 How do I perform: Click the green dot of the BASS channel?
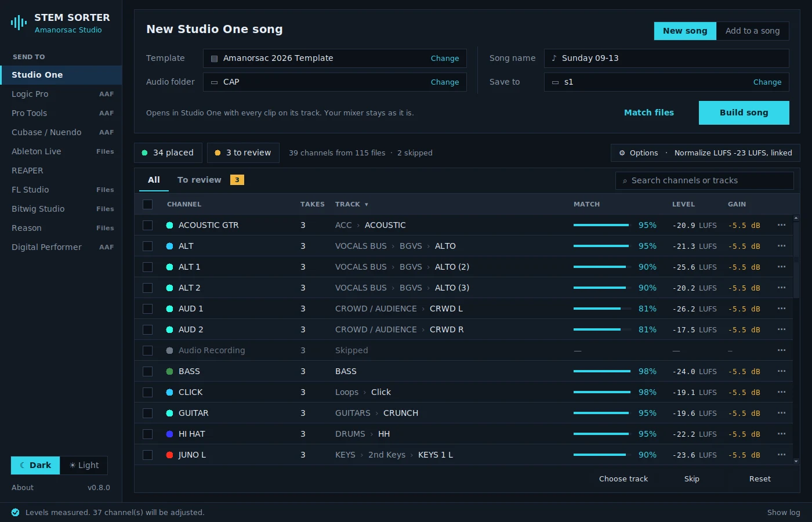pyautogui.click(x=169, y=371)
